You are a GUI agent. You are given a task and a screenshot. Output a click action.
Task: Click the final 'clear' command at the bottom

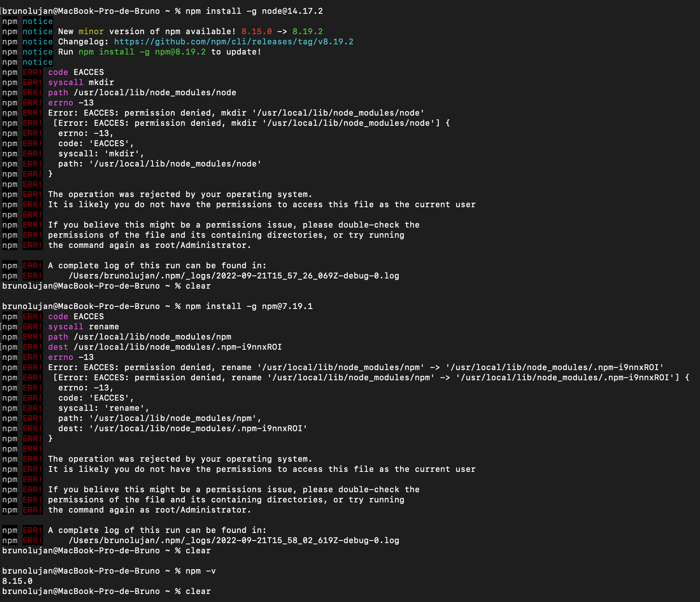(198, 591)
